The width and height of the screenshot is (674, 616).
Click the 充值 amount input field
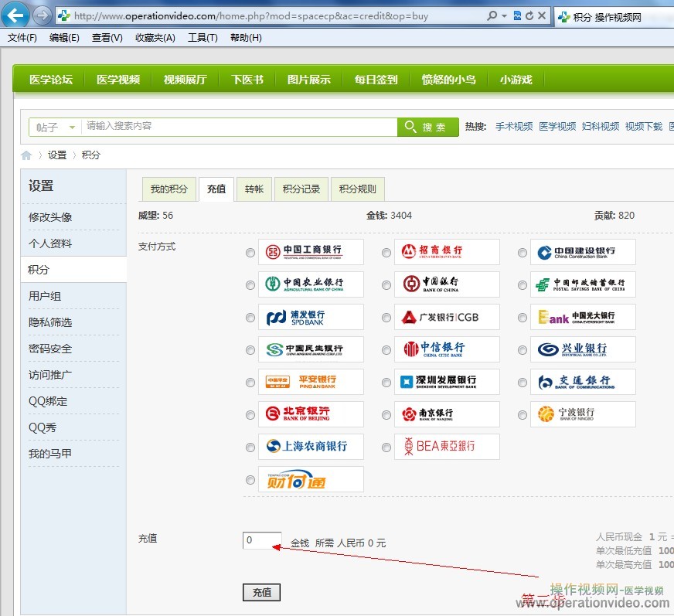point(262,540)
